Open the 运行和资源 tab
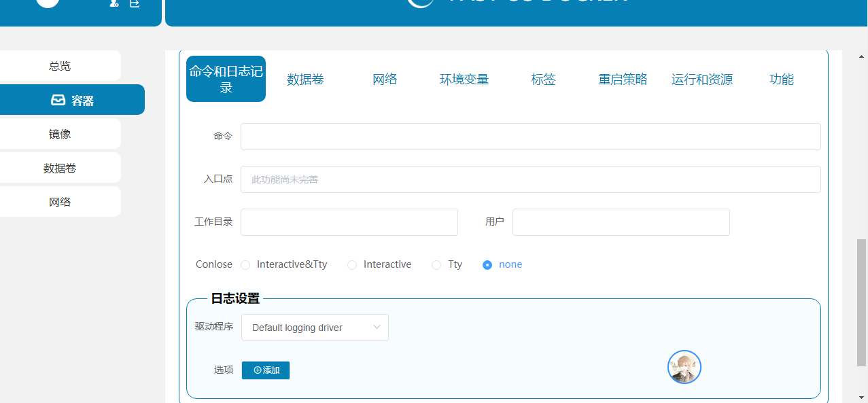Screen dimensions: 868x403 click(x=701, y=80)
